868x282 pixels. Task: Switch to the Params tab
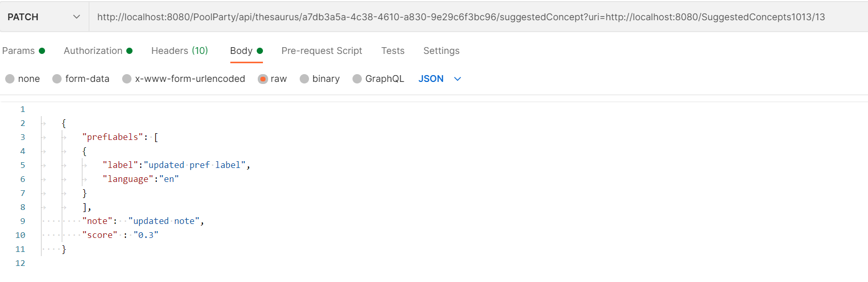19,51
